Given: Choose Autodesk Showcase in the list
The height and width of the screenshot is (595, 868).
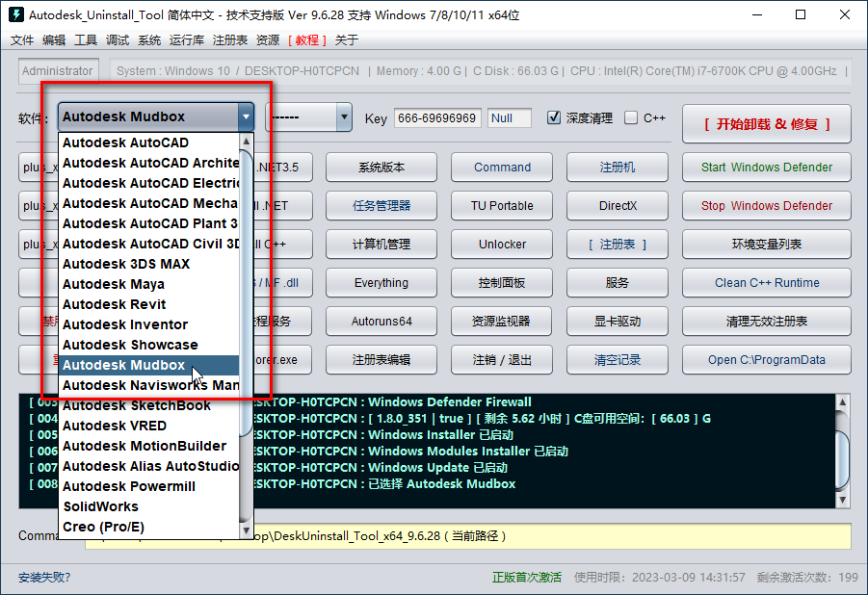Looking at the screenshot, I should pos(149,345).
